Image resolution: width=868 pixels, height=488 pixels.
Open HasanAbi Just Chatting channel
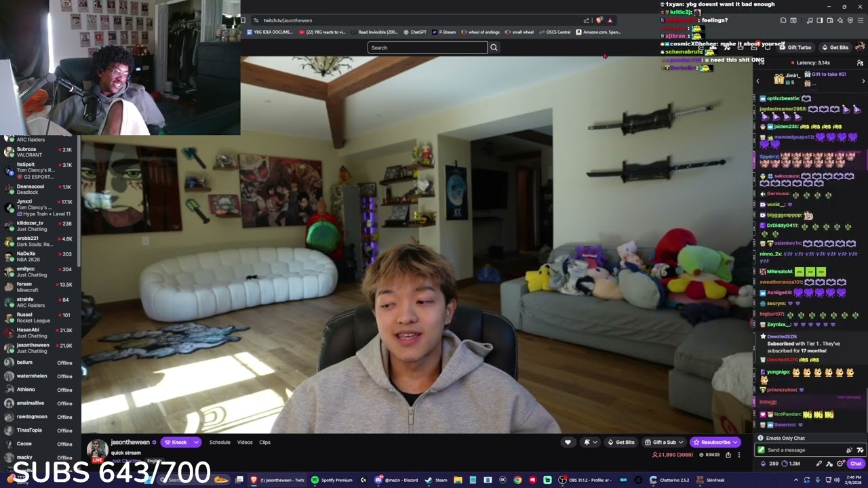click(x=40, y=333)
